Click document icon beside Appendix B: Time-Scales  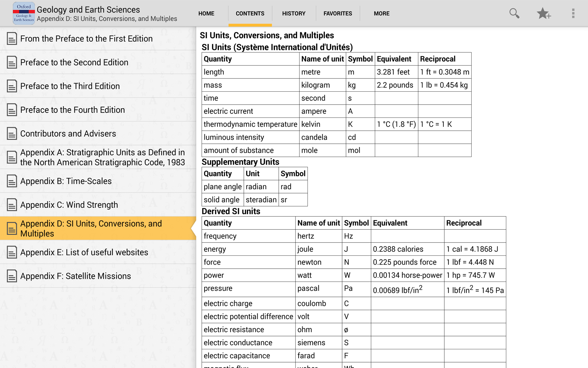pos(12,181)
